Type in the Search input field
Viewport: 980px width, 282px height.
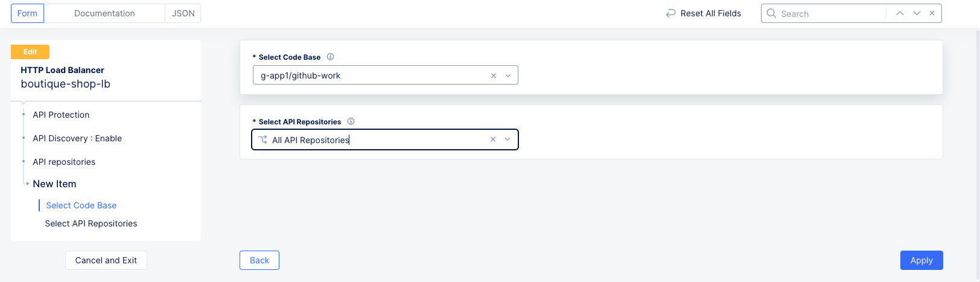[x=830, y=13]
